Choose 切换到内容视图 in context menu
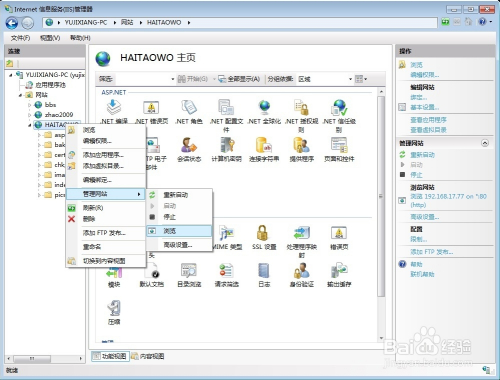Viewport: 500px width, 380px height. (x=106, y=261)
